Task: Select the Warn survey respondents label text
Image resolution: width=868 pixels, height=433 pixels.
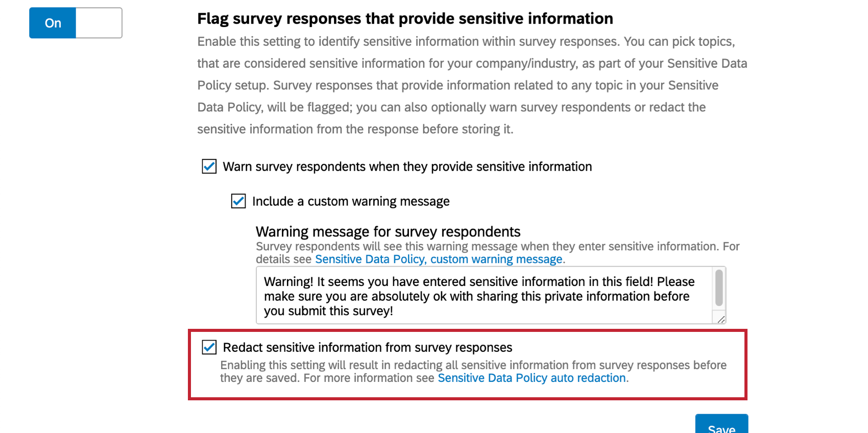Action: coord(407,166)
